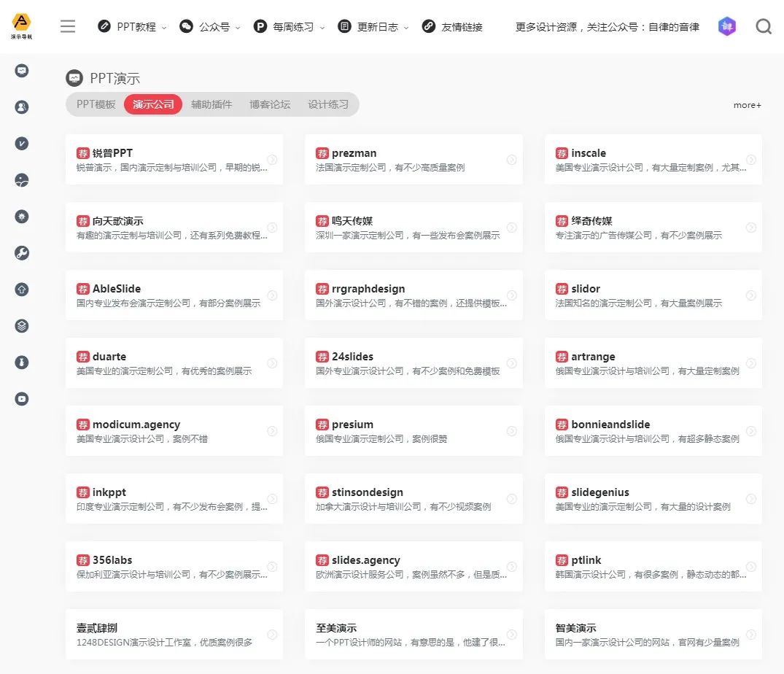Open the stinsondesign card
Screen dimensions: 784x674
[414, 498]
